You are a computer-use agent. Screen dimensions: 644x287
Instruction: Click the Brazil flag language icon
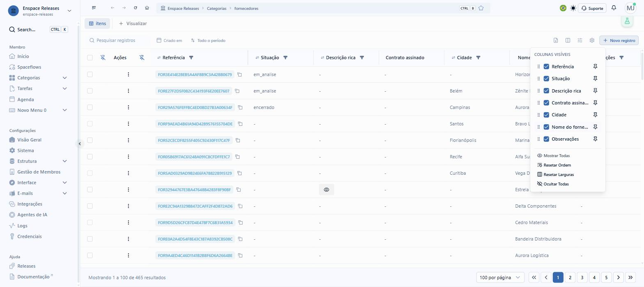point(563,8)
